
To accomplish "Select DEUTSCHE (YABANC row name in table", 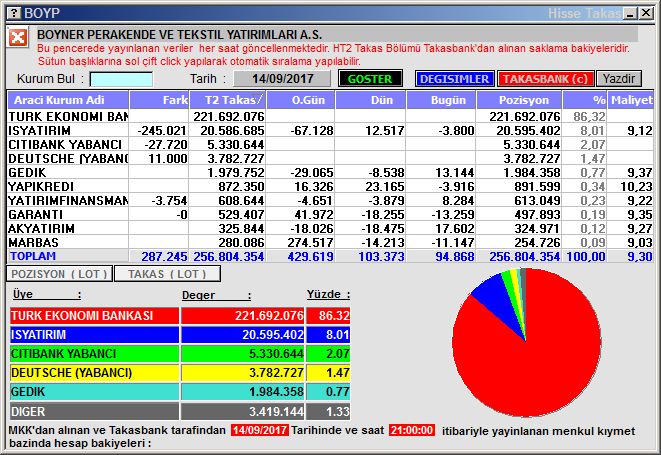I will pos(68,159).
